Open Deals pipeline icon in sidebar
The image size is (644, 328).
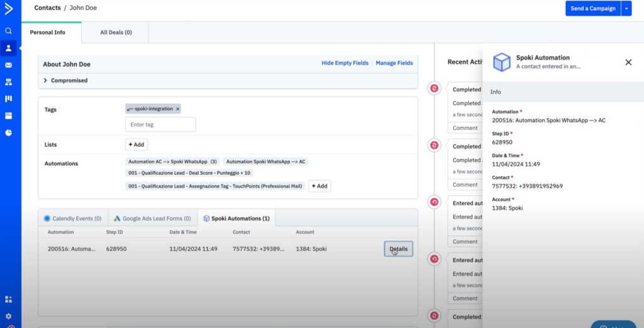(x=9, y=99)
